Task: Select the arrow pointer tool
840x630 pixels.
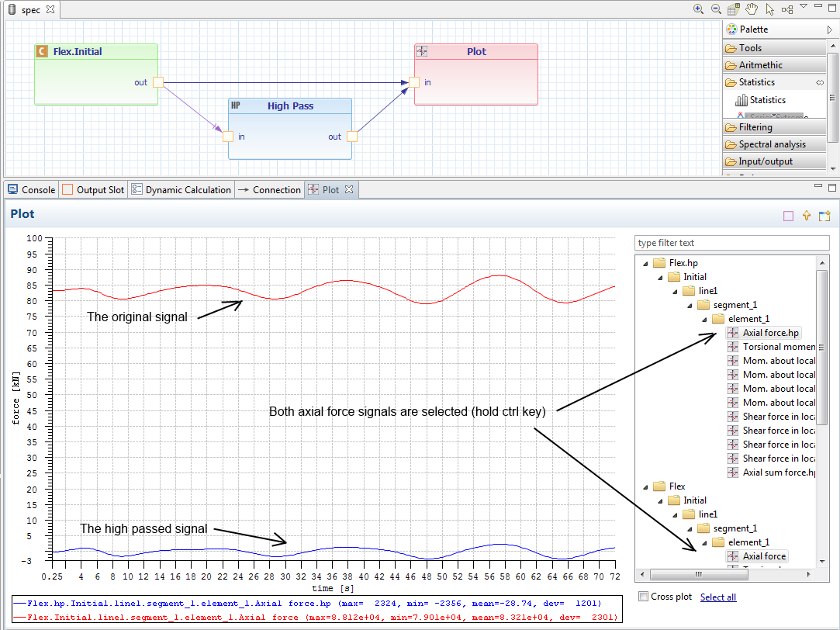Action: (769, 9)
